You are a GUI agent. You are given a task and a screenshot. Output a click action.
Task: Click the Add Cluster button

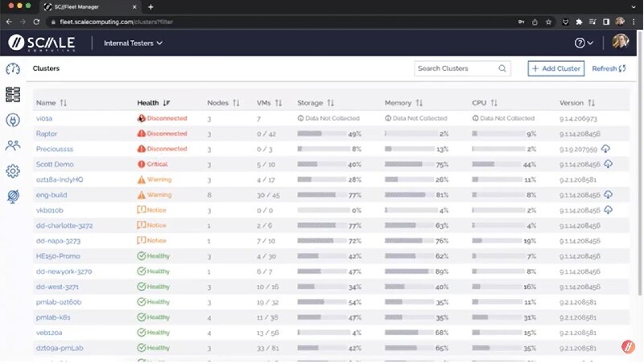pos(555,69)
